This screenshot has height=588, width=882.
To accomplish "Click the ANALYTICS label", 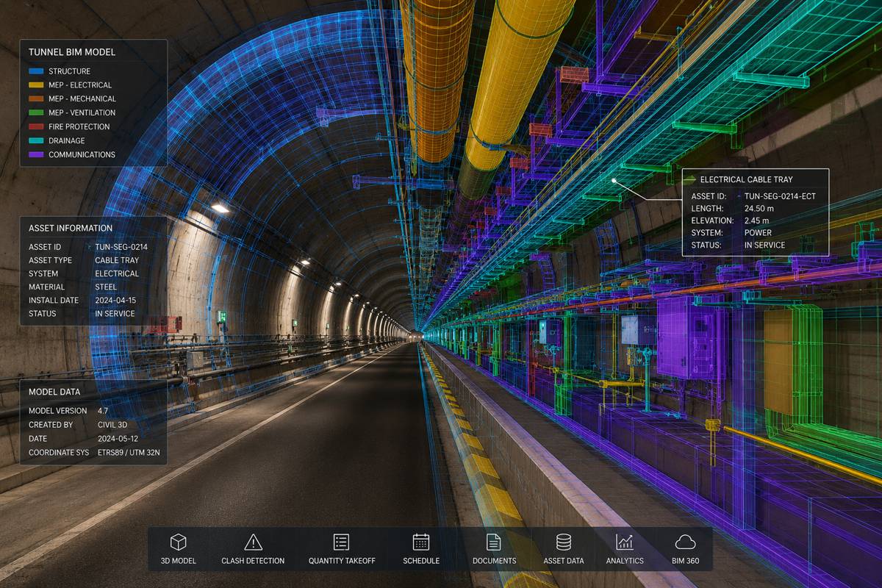I will (625, 561).
